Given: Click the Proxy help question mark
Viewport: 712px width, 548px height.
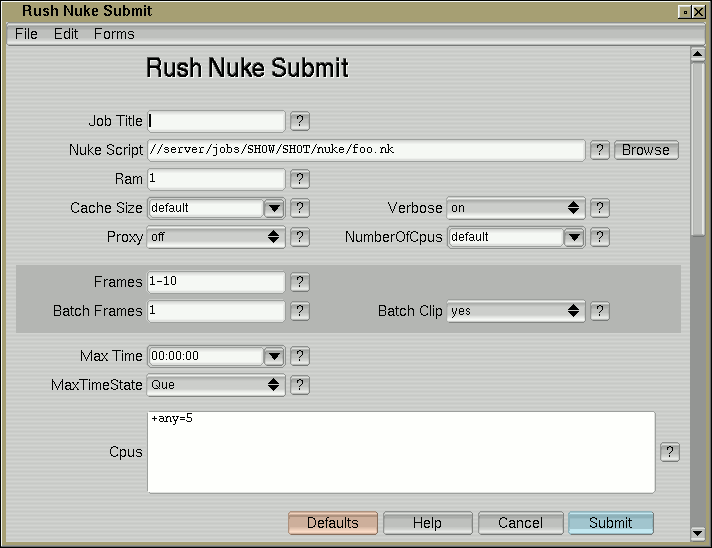Looking at the screenshot, I should (x=300, y=237).
